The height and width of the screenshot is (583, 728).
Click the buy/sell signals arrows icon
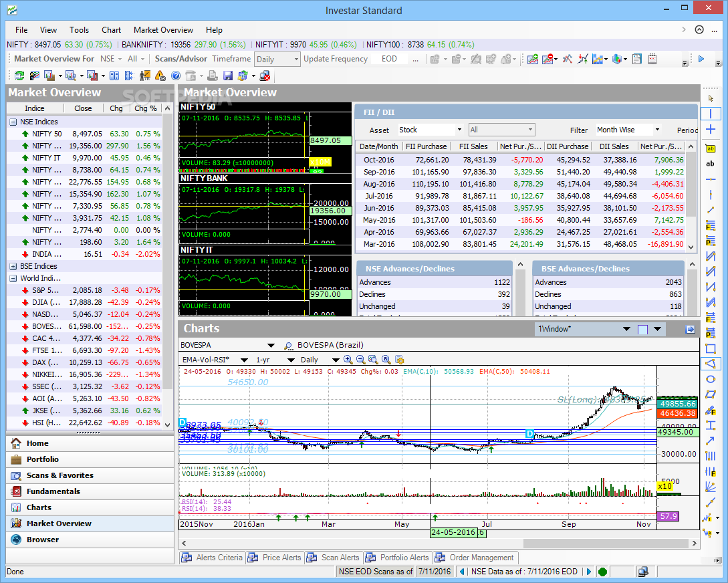click(583, 59)
